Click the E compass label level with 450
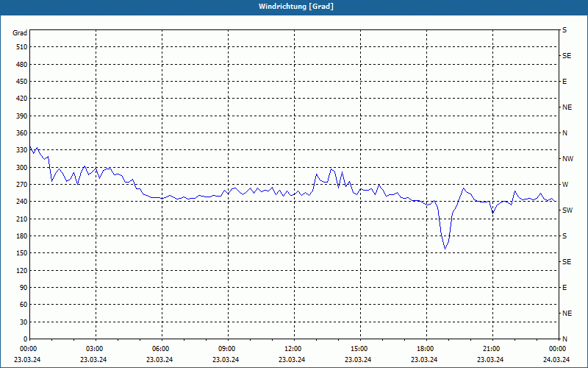This screenshot has width=588, height=368. pos(564,82)
